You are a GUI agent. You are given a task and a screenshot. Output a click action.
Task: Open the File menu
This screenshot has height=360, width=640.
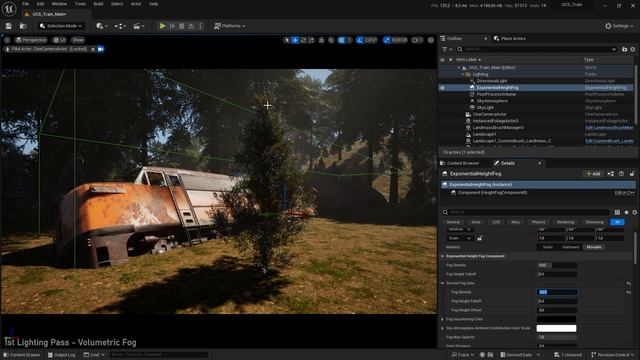[25, 4]
